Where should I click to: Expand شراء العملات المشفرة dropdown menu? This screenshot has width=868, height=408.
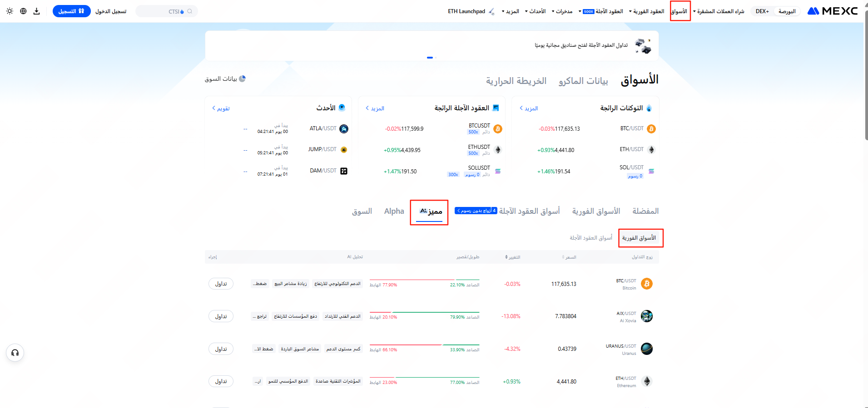[x=719, y=11]
